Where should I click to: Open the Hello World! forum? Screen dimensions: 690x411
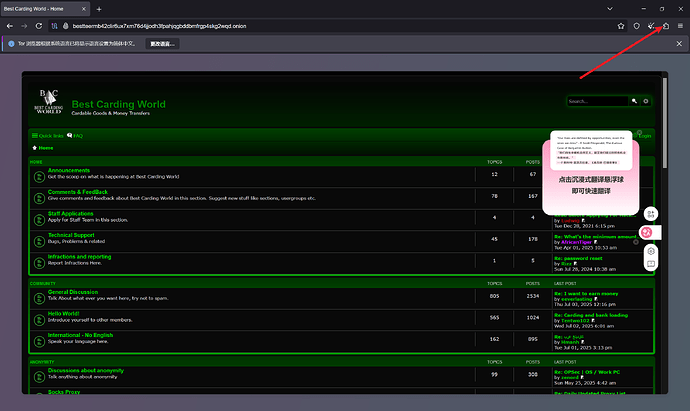click(63, 314)
